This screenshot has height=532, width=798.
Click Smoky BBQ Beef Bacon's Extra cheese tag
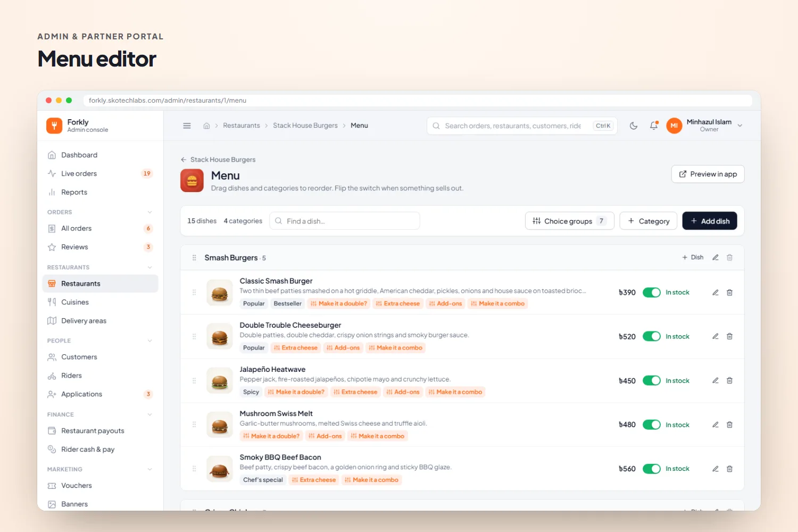314,480
